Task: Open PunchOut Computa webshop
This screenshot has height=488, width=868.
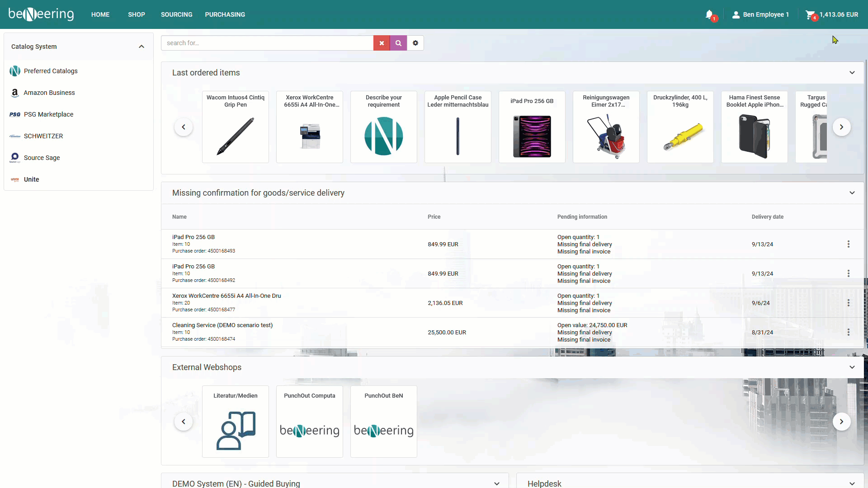Action: pos(310,422)
